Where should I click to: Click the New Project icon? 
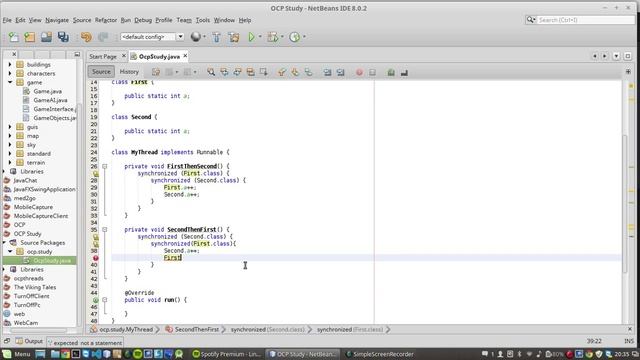pos(30,37)
